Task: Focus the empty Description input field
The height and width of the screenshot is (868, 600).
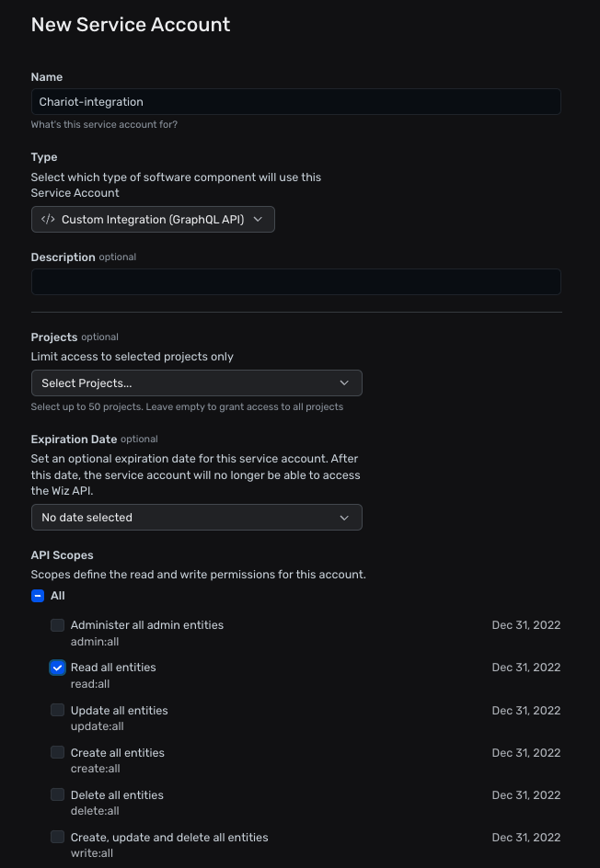Action: (295, 281)
